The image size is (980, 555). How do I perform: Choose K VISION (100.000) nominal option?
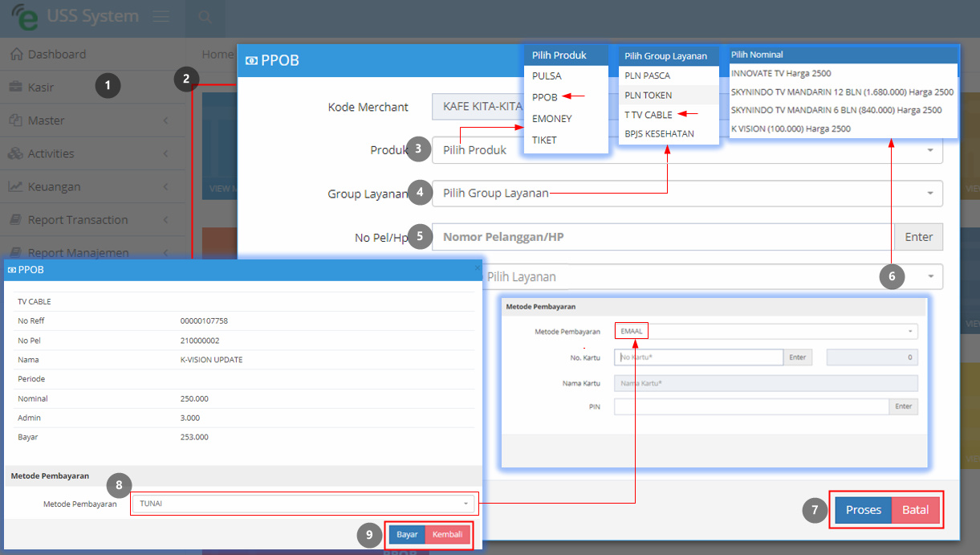pyautogui.click(x=791, y=129)
